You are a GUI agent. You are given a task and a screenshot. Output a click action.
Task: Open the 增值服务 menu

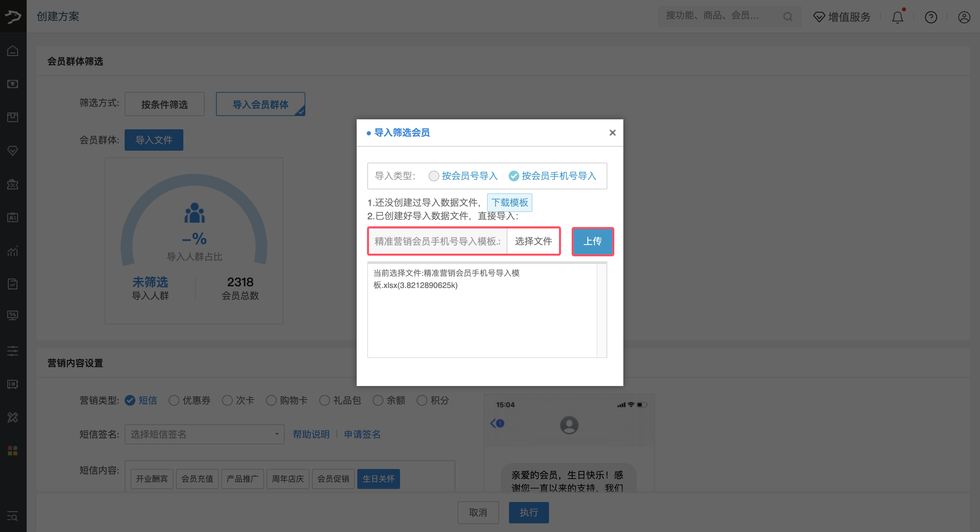coord(842,17)
